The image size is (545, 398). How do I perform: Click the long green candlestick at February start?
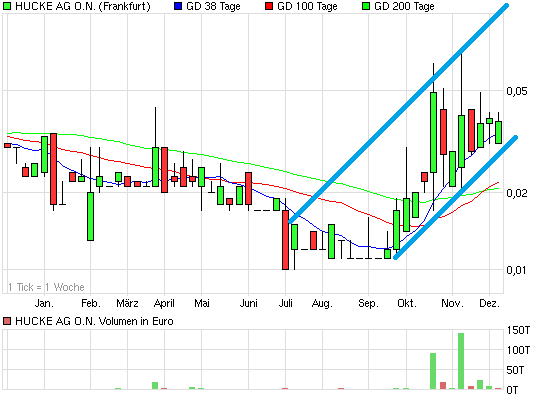(90, 216)
